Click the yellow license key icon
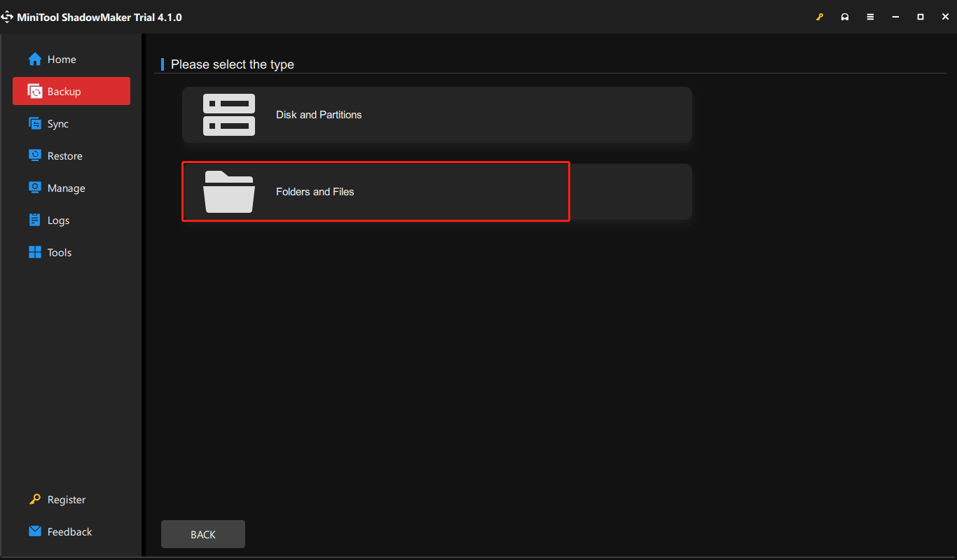The width and height of the screenshot is (957, 560). [x=820, y=16]
